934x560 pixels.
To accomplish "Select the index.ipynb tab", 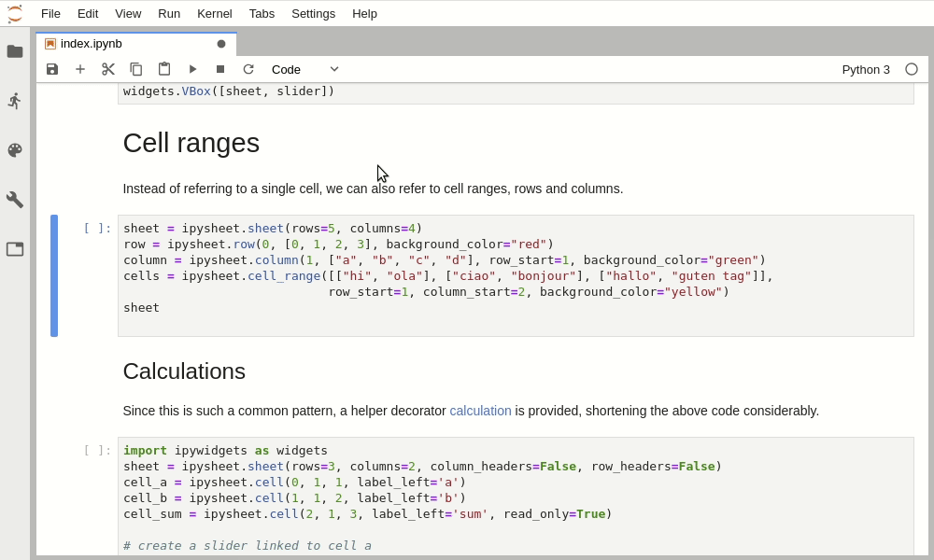I will [89, 43].
